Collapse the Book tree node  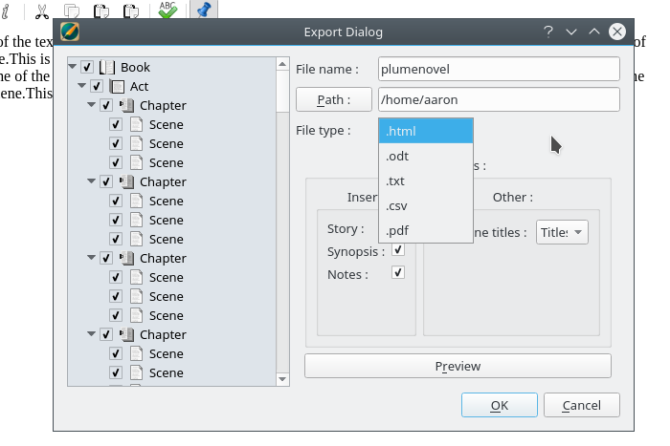pyautogui.click(x=72, y=67)
